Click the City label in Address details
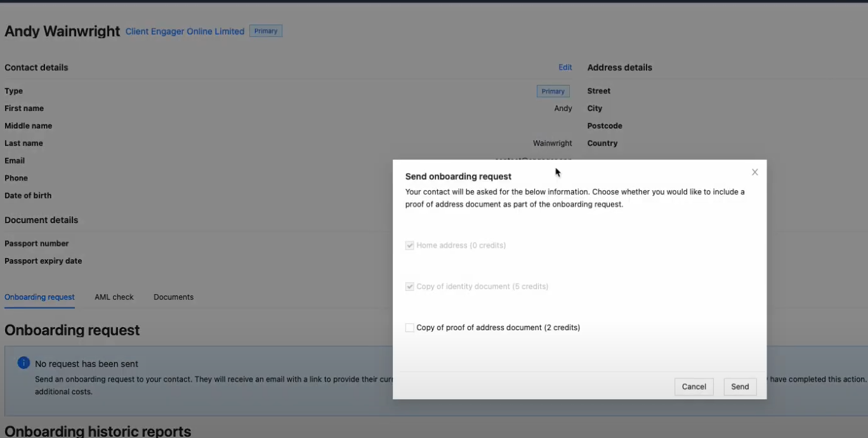 tap(595, 108)
